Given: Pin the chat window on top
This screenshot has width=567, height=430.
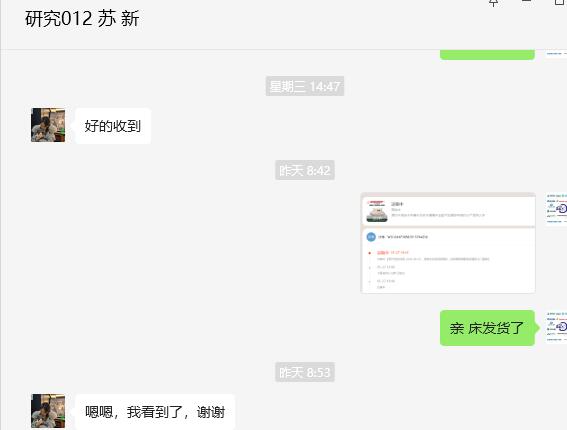Looking at the screenshot, I should tap(494, 2).
